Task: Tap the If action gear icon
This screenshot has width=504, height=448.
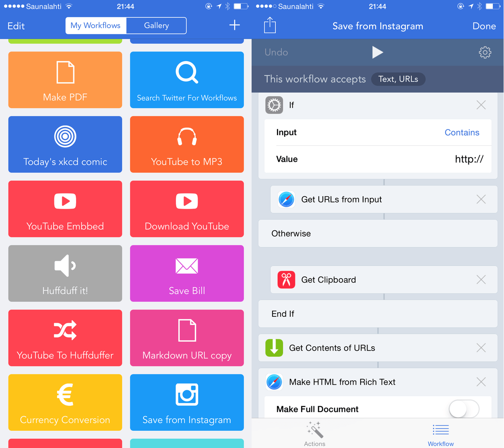Action: 274,105
